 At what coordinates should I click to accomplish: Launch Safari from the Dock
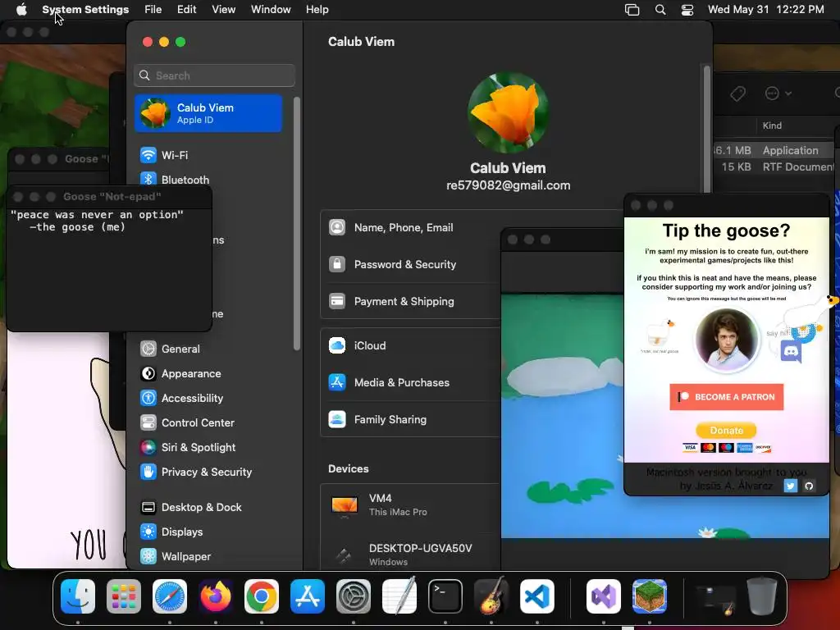pyautogui.click(x=170, y=596)
